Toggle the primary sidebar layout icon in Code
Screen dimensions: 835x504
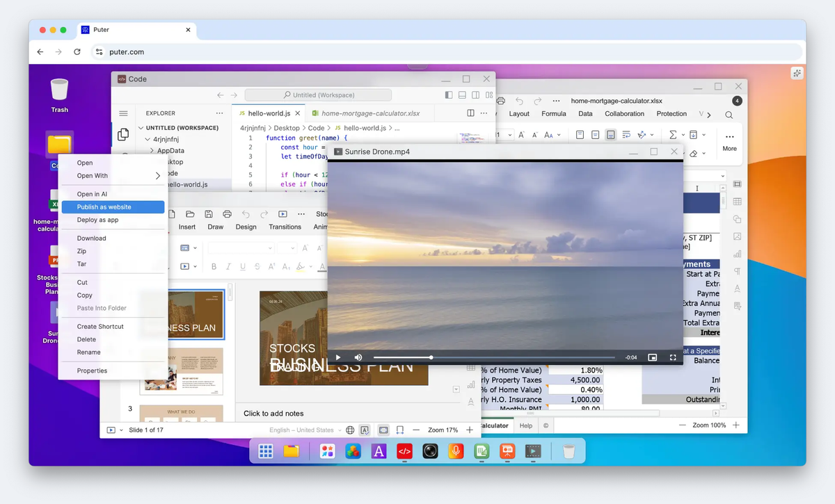tap(449, 95)
